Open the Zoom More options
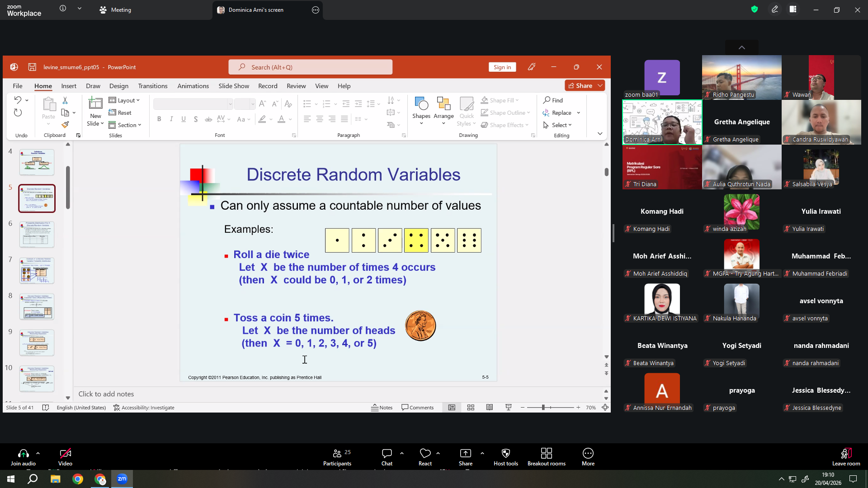The height and width of the screenshot is (488, 868). click(588, 457)
